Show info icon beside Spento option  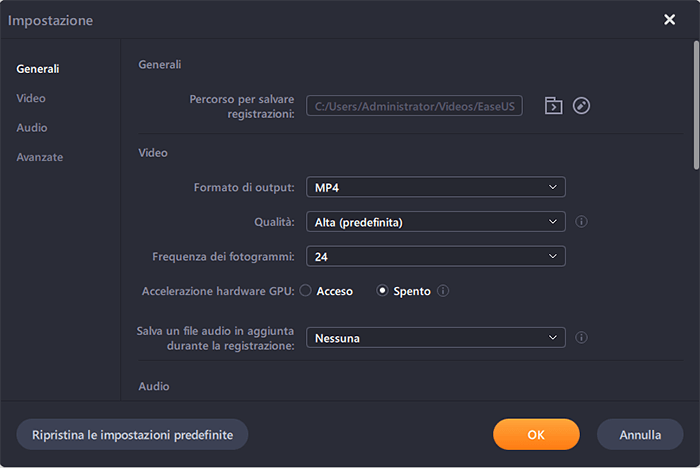pyautogui.click(x=443, y=291)
